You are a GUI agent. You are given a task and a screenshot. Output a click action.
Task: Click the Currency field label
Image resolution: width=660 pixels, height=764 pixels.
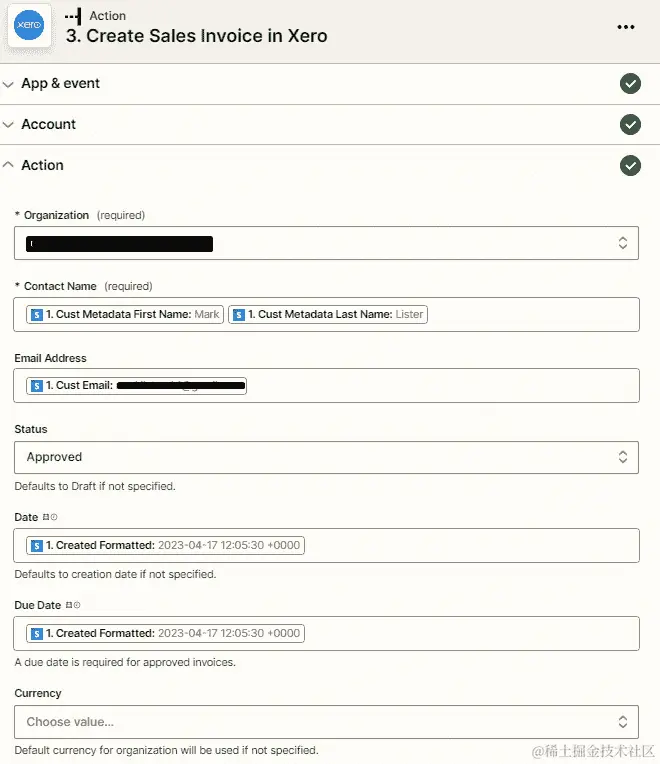(x=38, y=693)
